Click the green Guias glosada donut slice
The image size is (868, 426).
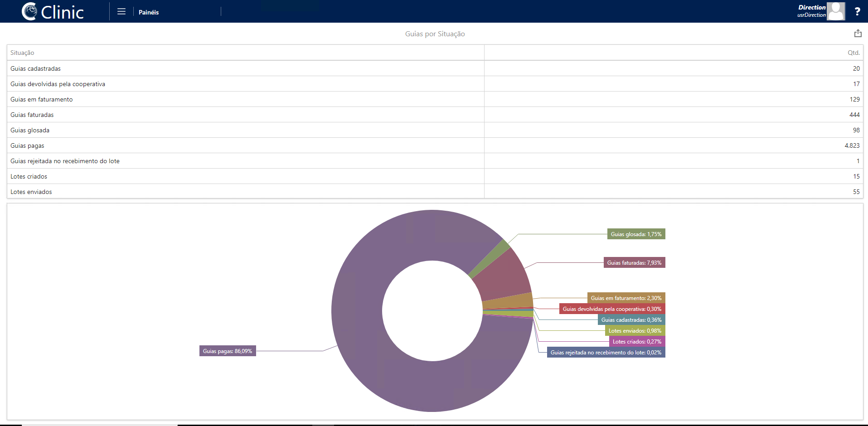pos(490,259)
